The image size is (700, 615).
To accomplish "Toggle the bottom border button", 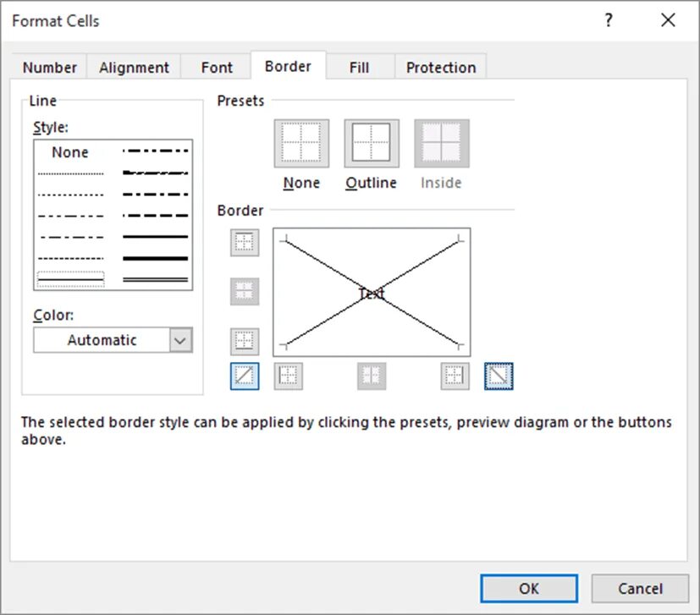I will click(245, 342).
